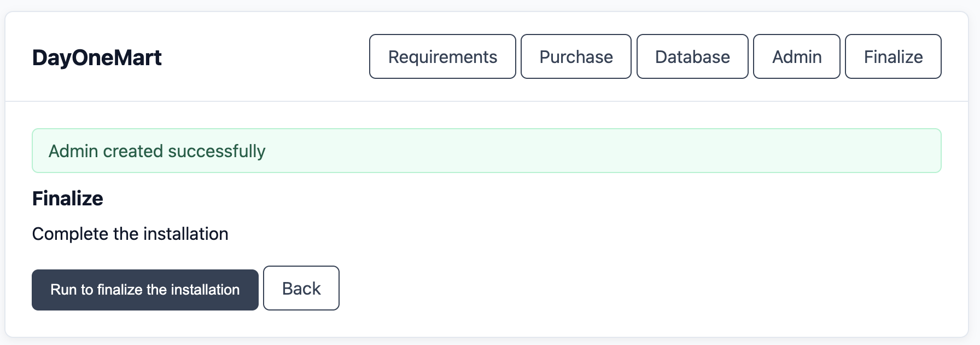Screen dimensions: 980x345
Task: Click the Complete the installation text
Action: point(130,234)
